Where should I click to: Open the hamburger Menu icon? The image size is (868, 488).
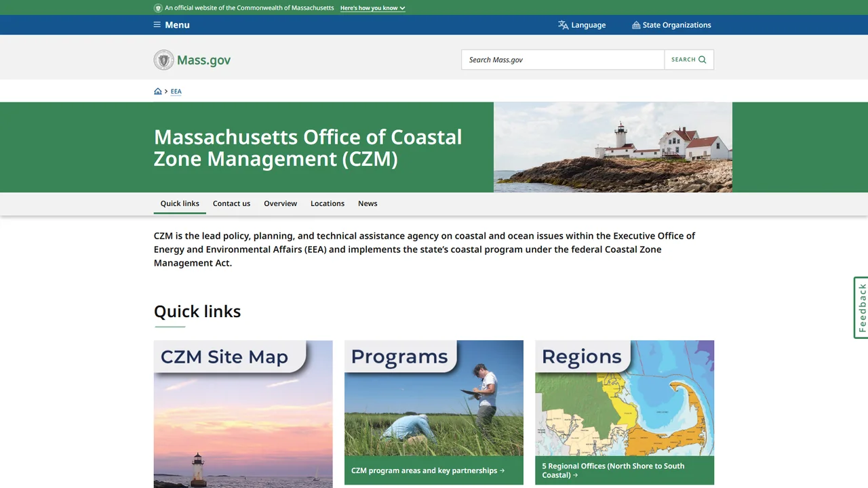[157, 25]
